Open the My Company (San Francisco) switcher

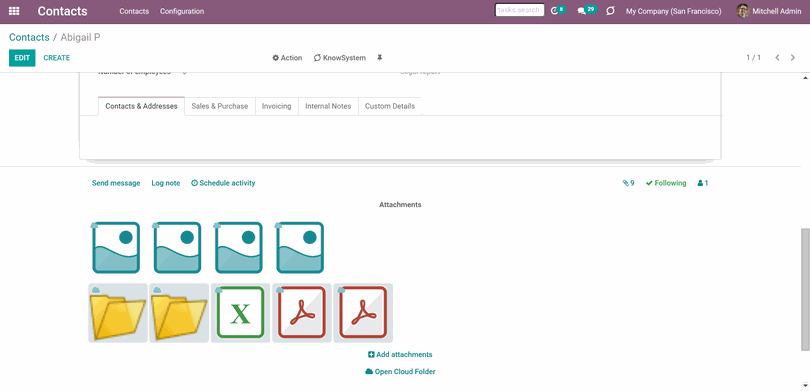click(x=674, y=11)
